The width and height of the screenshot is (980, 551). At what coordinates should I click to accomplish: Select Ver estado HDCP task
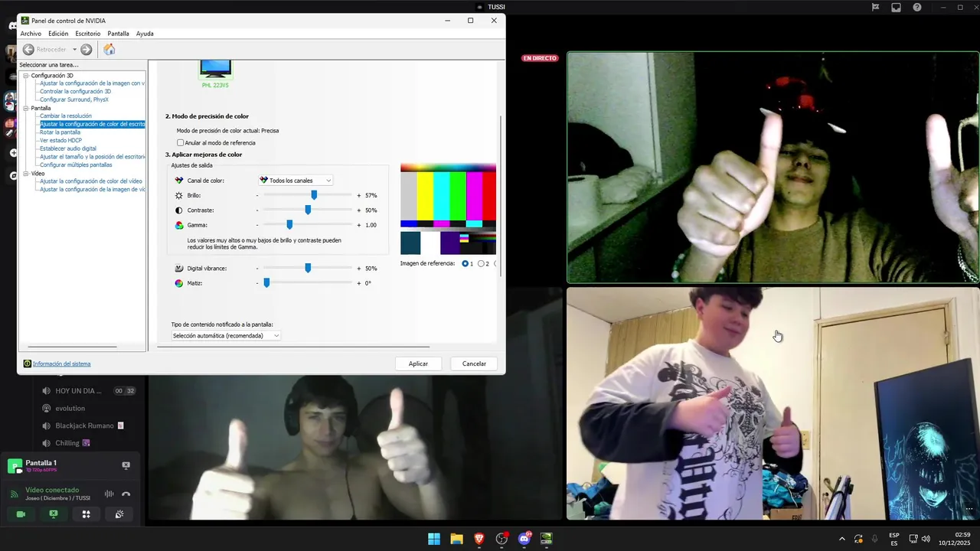(60, 140)
